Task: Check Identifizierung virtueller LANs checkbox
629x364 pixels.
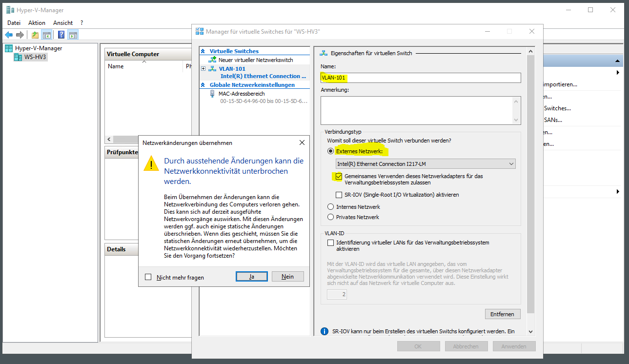Action: [331, 243]
